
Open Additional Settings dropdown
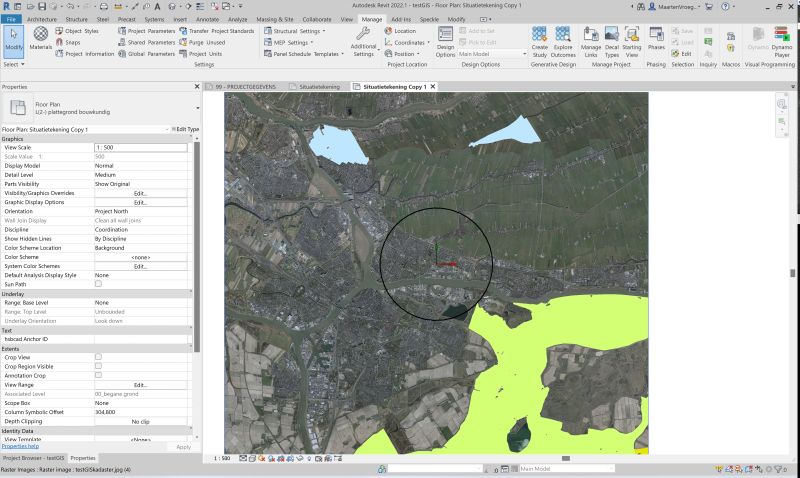pyautogui.click(x=364, y=42)
